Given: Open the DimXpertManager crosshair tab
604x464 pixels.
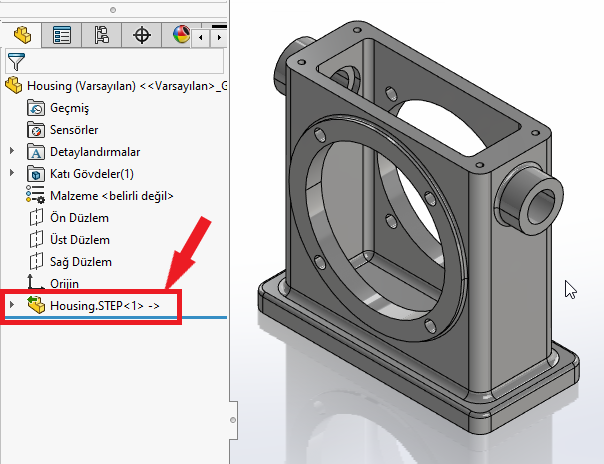Looking at the screenshot, I should (141, 36).
